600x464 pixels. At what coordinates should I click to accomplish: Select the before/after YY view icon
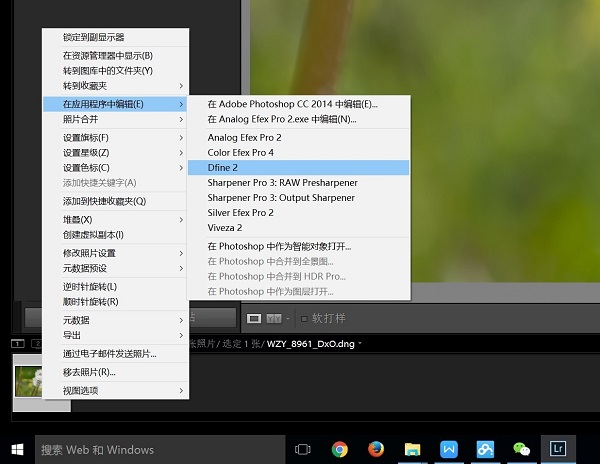point(274,318)
